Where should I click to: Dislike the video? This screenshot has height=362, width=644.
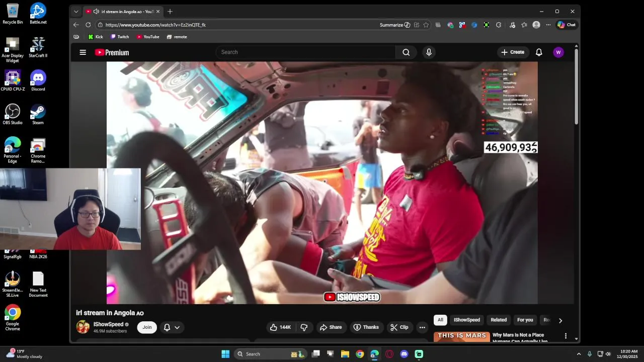coord(304,327)
